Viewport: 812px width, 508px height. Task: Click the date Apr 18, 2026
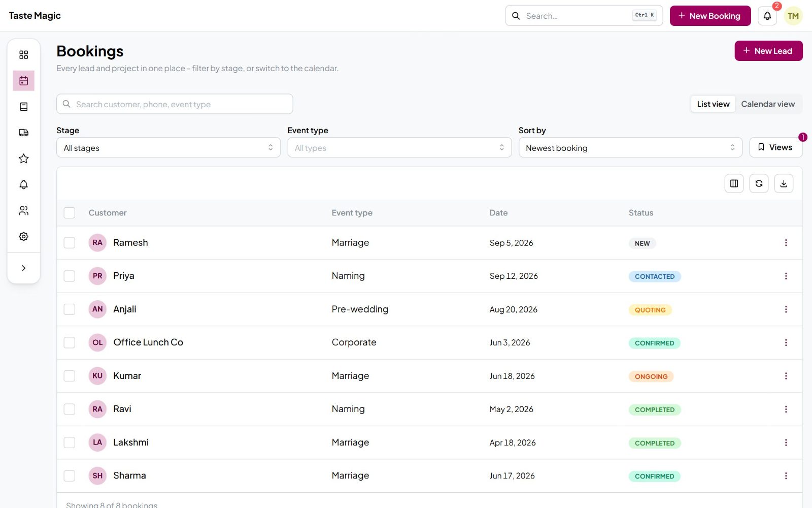pos(513,443)
